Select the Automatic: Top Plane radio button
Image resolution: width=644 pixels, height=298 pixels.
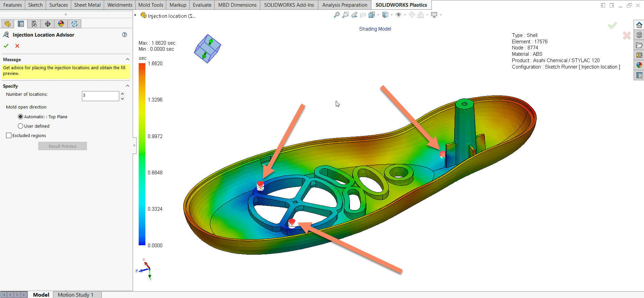[20, 117]
